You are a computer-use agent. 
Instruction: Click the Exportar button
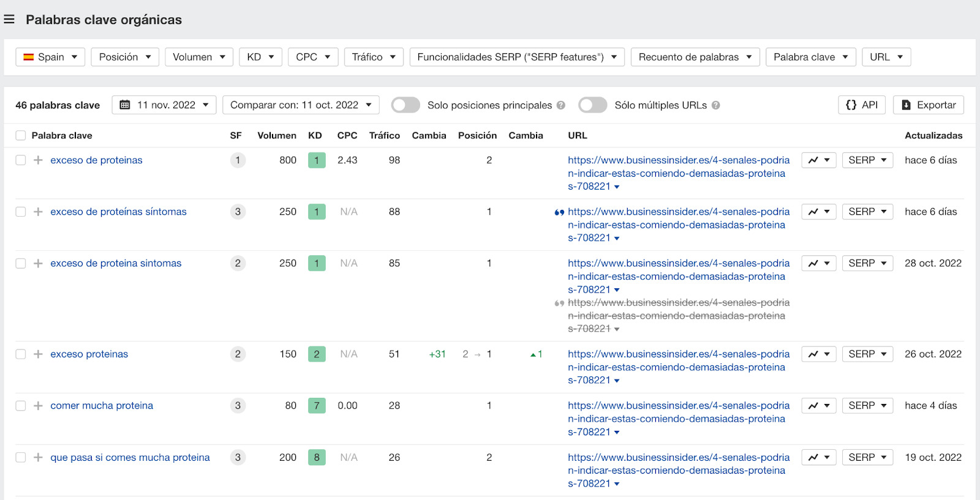coord(928,105)
